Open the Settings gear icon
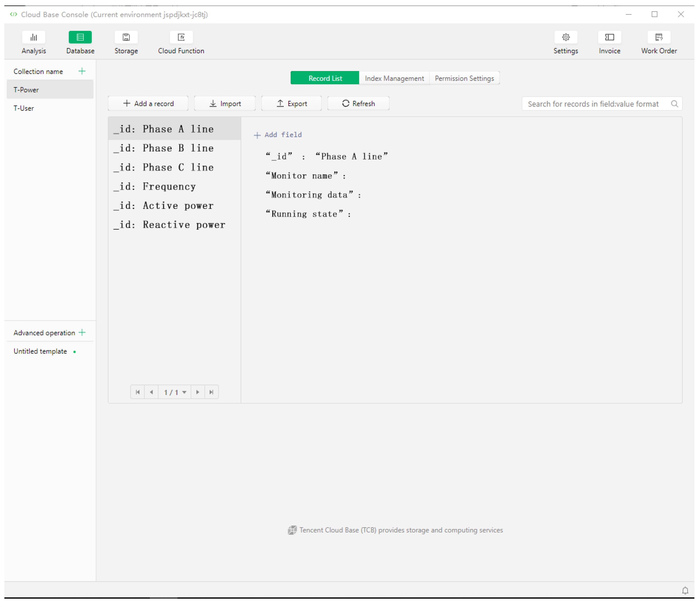This screenshot has width=700, height=602. pos(566,37)
